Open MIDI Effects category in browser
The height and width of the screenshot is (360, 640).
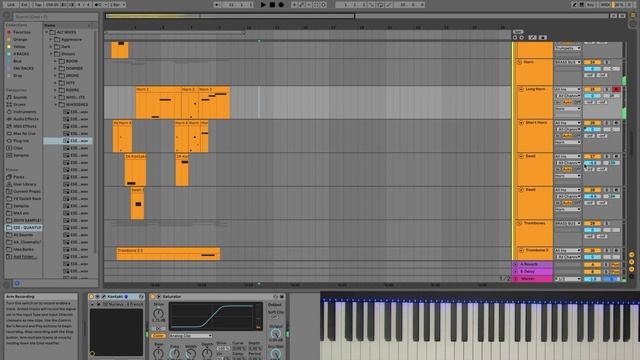tap(24, 126)
